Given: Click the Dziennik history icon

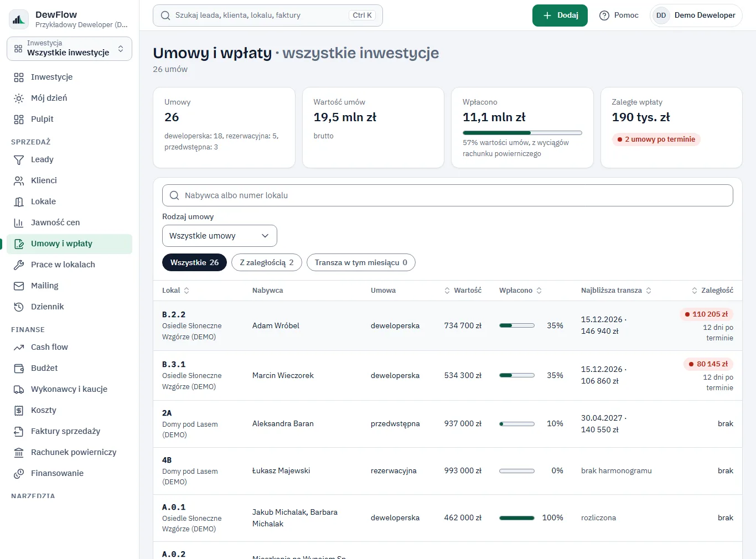Looking at the screenshot, I should (19, 307).
